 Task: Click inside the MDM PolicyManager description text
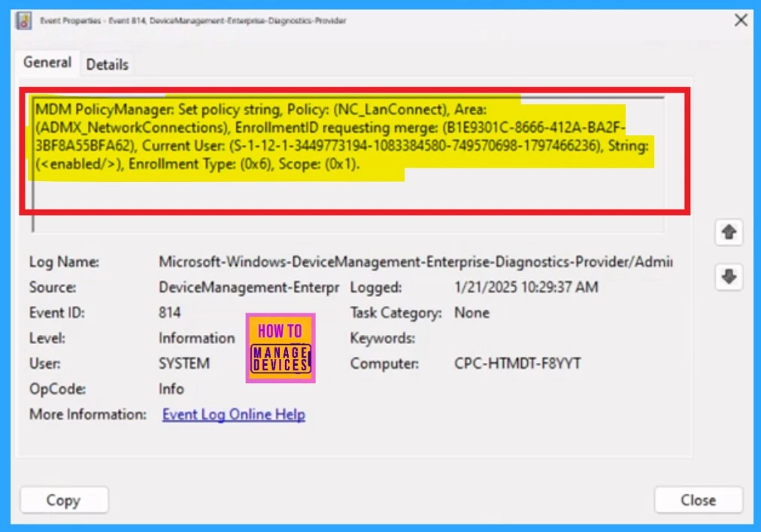point(341,137)
